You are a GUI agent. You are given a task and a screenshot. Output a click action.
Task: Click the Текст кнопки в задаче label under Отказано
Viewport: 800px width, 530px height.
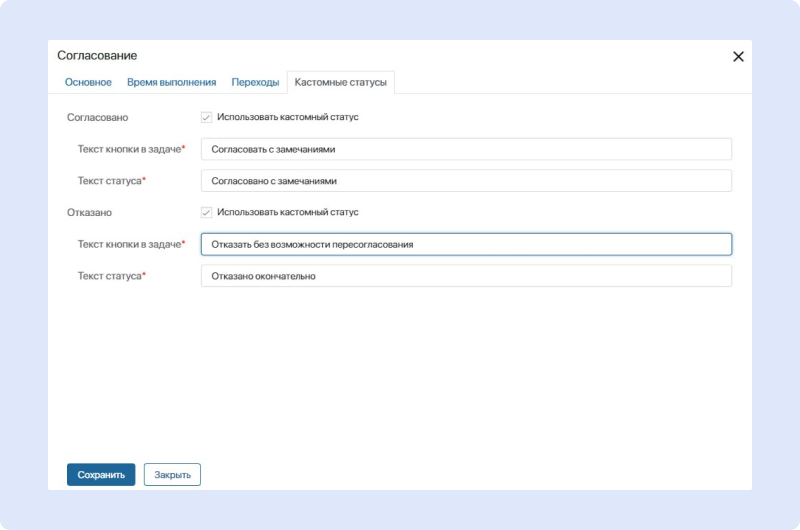pyautogui.click(x=130, y=244)
